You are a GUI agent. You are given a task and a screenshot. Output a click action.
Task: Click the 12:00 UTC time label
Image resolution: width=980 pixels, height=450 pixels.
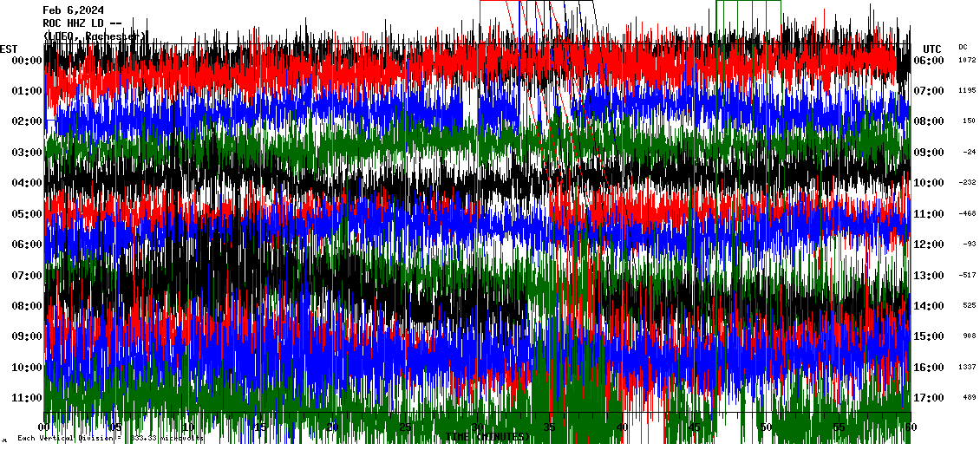929,245
